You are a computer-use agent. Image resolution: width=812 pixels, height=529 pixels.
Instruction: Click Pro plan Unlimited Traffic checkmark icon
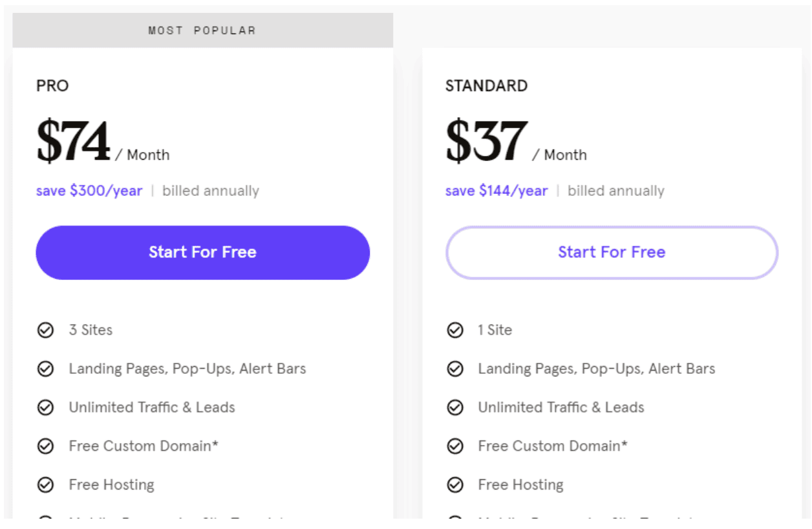(45, 408)
